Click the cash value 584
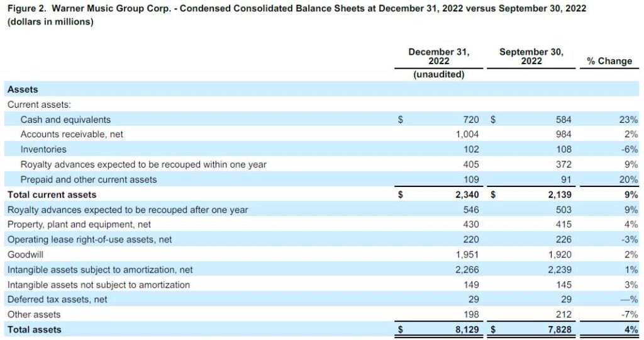Image resolution: width=644 pixels, height=340 pixels. click(x=563, y=120)
